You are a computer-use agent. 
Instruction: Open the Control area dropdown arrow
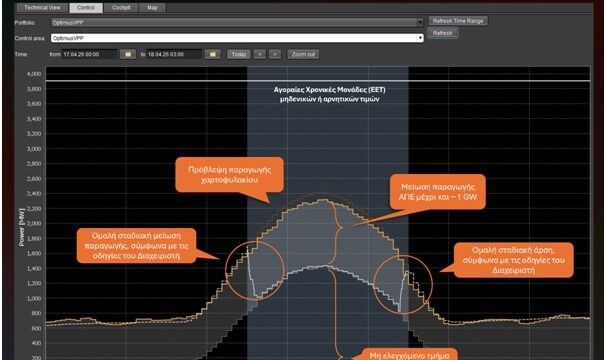pyautogui.click(x=420, y=38)
